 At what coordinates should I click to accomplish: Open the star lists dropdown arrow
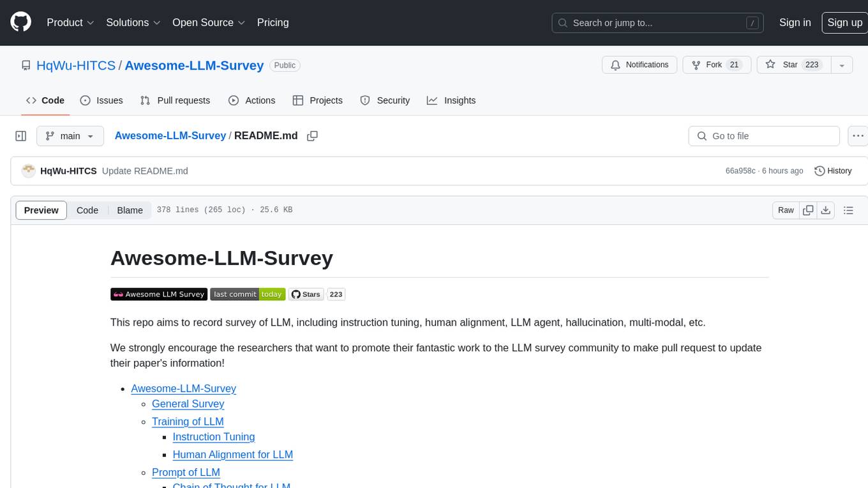842,65
